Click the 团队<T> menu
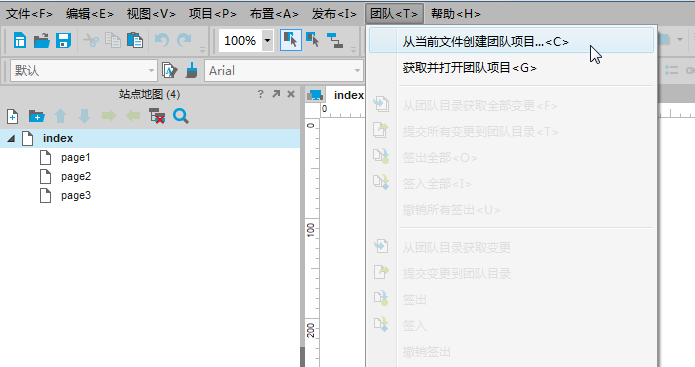 [x=394, y=14]
